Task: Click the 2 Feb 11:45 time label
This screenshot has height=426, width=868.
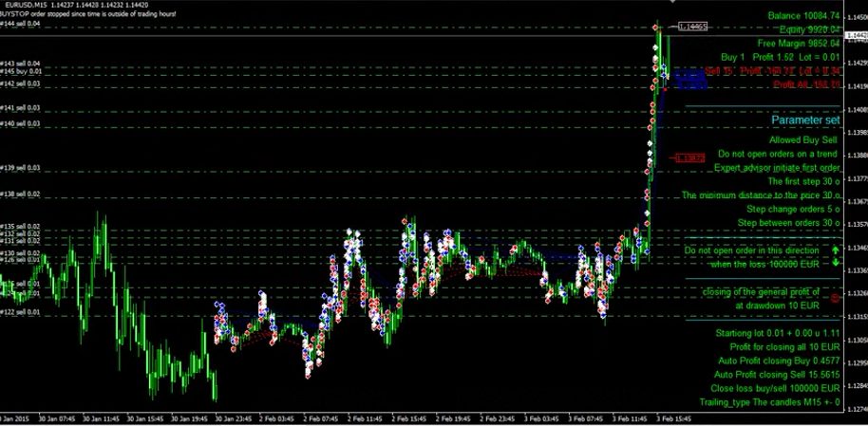Action: click(x=365, y=419)
